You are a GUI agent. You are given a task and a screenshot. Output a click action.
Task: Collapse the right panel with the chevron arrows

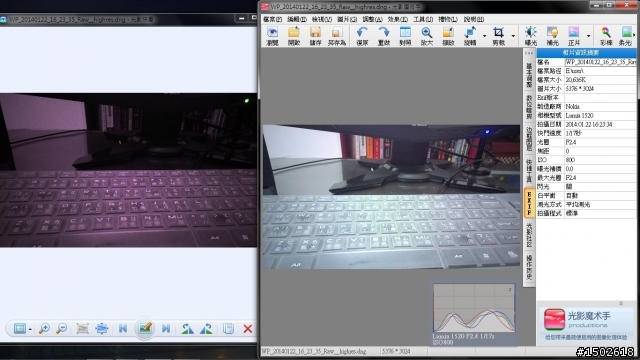coord(529,53)
